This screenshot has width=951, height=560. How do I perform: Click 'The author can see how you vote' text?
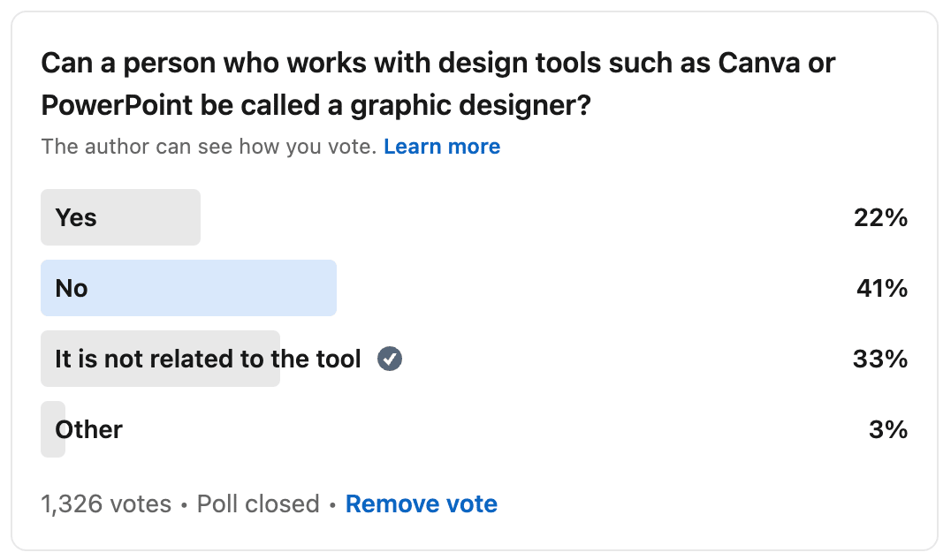click(x=209, y=147)
